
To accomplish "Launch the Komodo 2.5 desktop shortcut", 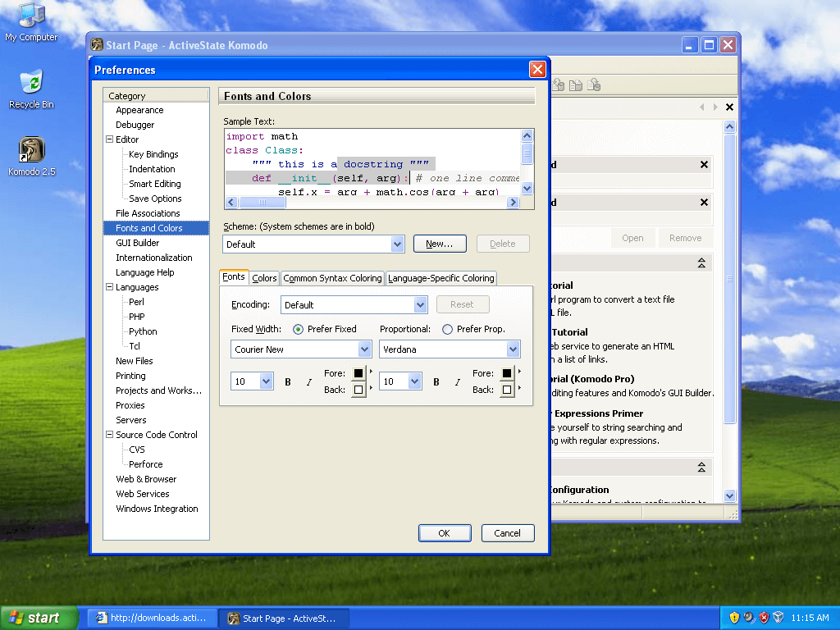I will click(31, 156).
